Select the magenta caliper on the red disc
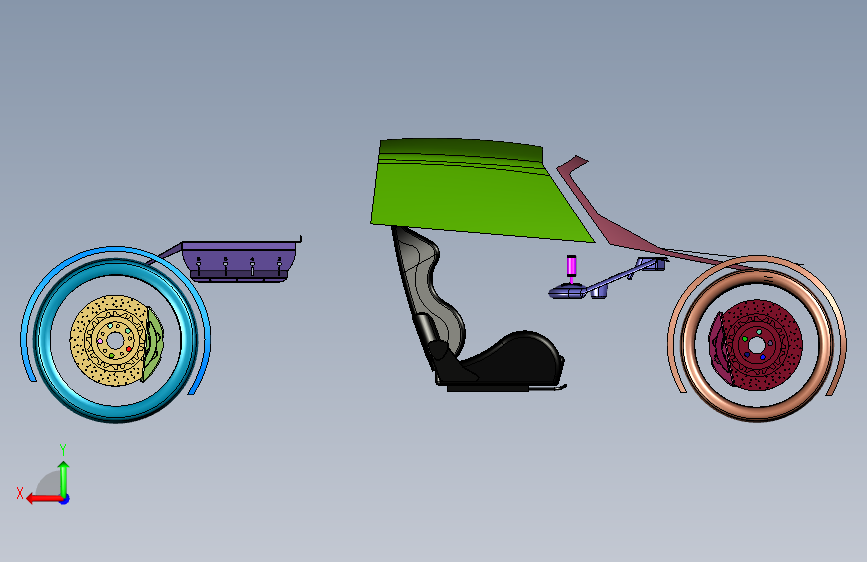Image resolution: width=867 pixels, height=562 pixels. (719, 348)
